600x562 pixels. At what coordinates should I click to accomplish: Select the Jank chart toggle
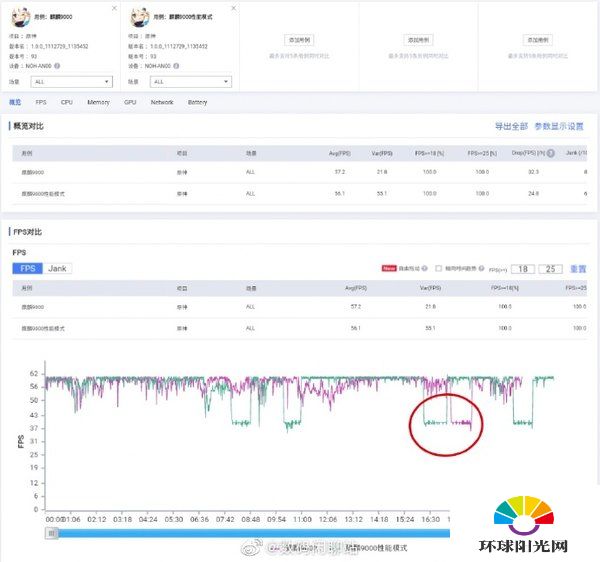(57, 269)
